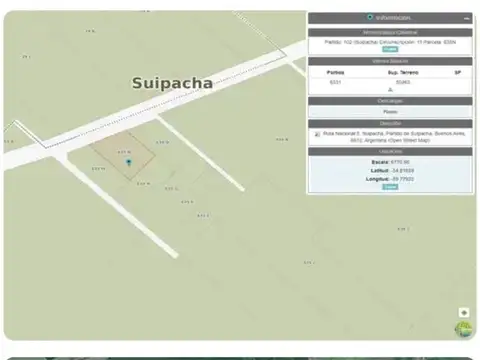Click the Descargas section header
This screenshot has height=360, width=480.
(390, 101)
